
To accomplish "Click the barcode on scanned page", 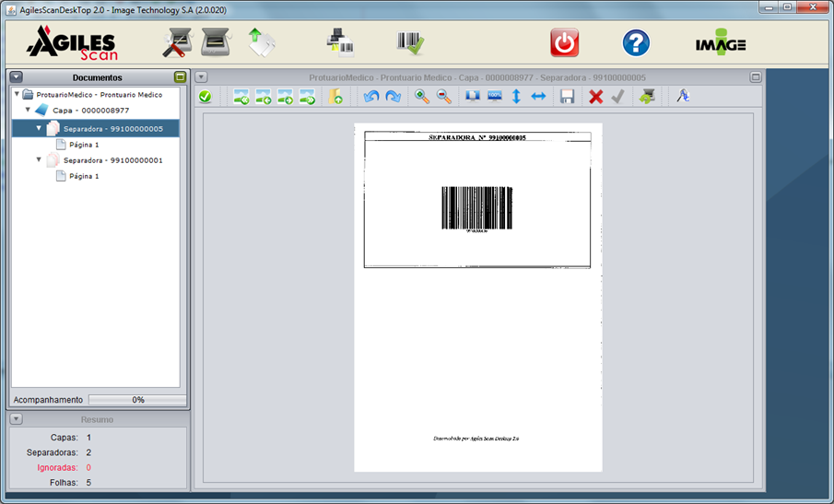I will point(477,208).
